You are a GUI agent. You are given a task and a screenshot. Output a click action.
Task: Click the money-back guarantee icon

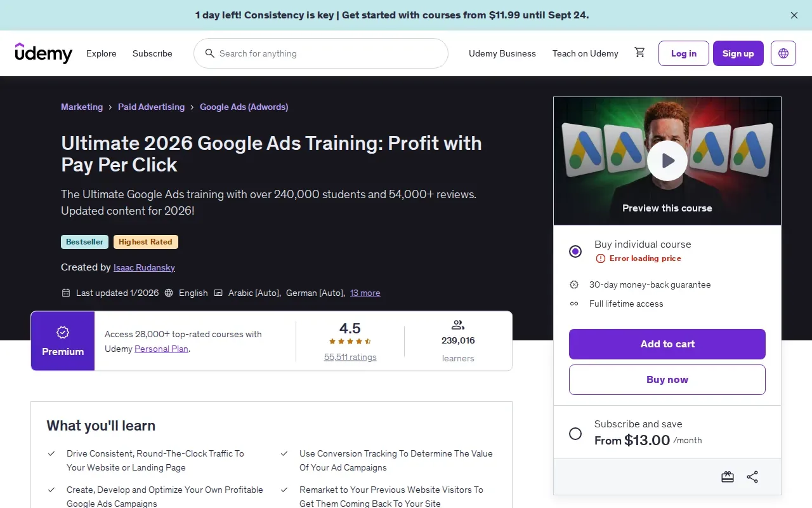[x=574, y=284]
